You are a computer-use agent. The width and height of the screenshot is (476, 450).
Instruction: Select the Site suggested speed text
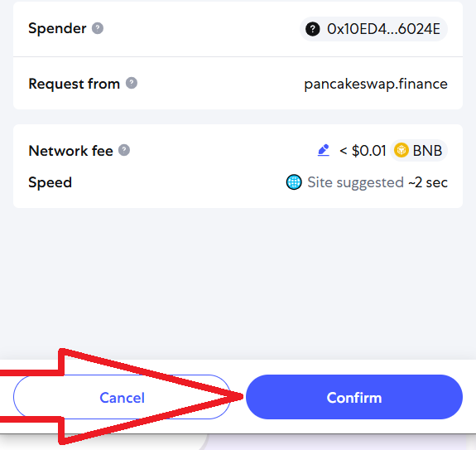click(355, 182)
